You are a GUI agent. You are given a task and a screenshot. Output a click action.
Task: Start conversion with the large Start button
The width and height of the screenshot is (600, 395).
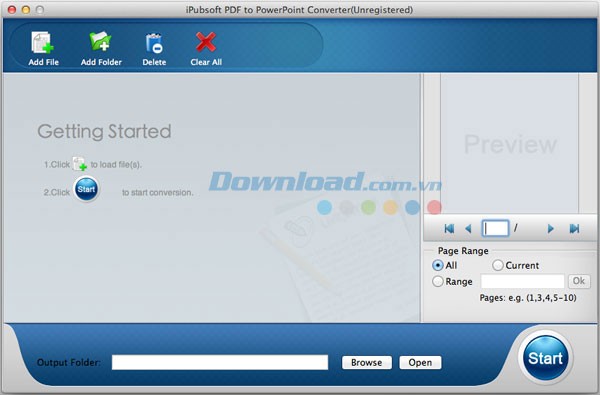tap(545, 358)
